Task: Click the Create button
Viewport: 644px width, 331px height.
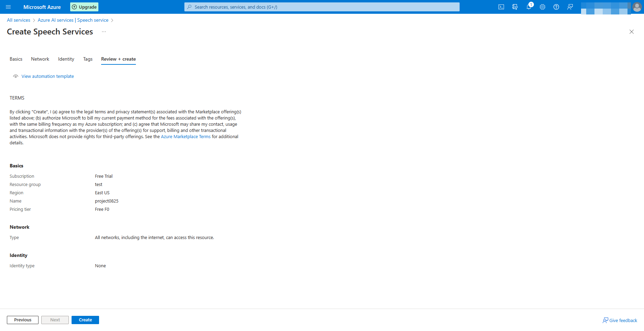Action: pos(85,320)
